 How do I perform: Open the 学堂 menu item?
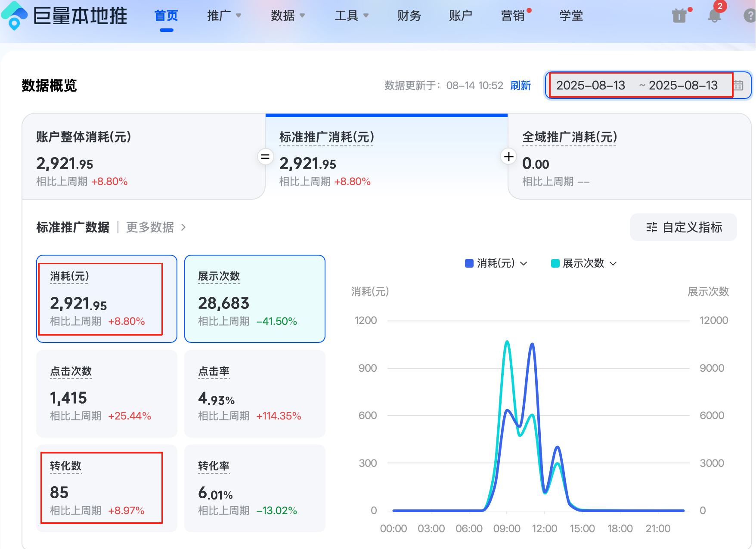pos(571,16)
